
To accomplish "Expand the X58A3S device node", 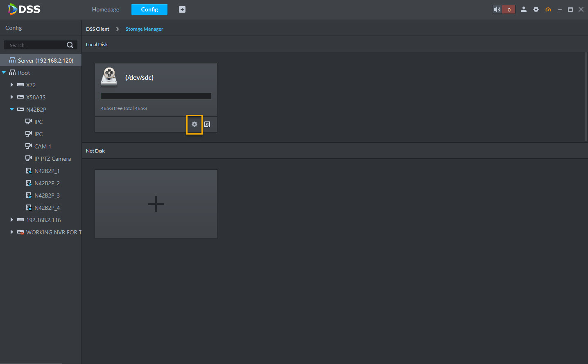I will 12,97.
